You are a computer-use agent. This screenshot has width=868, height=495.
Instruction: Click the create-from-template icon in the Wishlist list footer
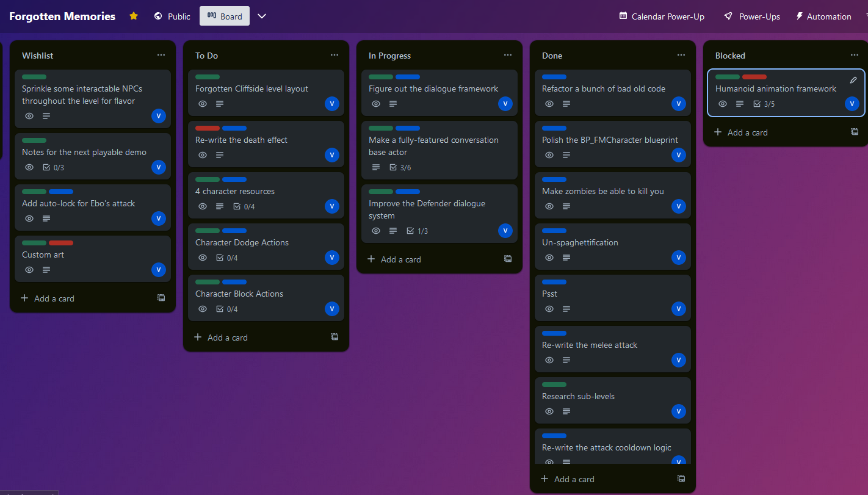161,298
